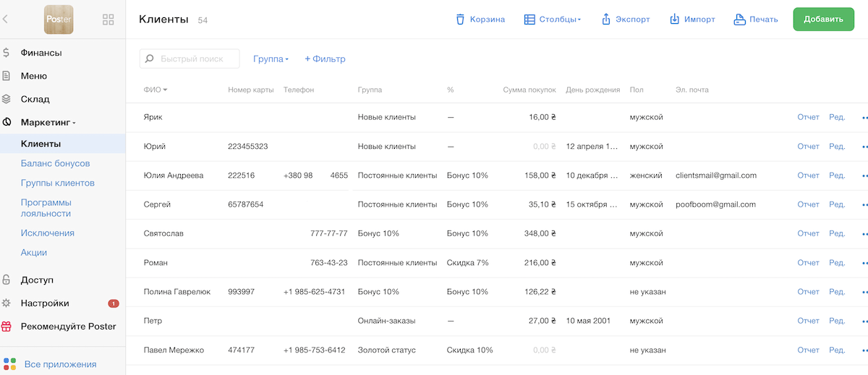This screenshot has width=868, height=375.
Task: Open the Menu section in sidebar
Action: (34, 76)
